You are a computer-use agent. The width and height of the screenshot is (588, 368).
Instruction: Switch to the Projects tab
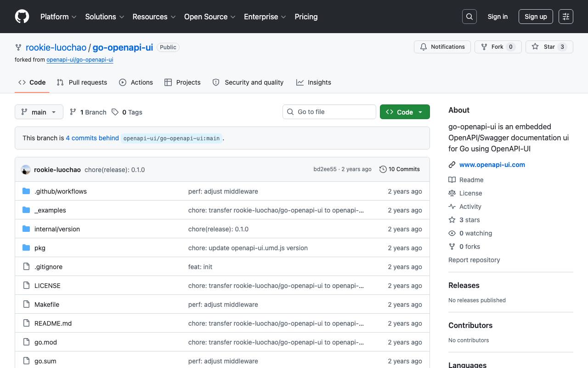click(182, 82)
